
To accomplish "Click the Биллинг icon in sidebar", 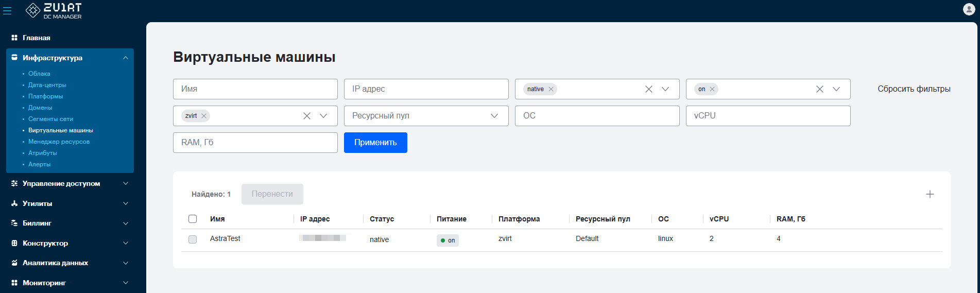I will [14, 223].
